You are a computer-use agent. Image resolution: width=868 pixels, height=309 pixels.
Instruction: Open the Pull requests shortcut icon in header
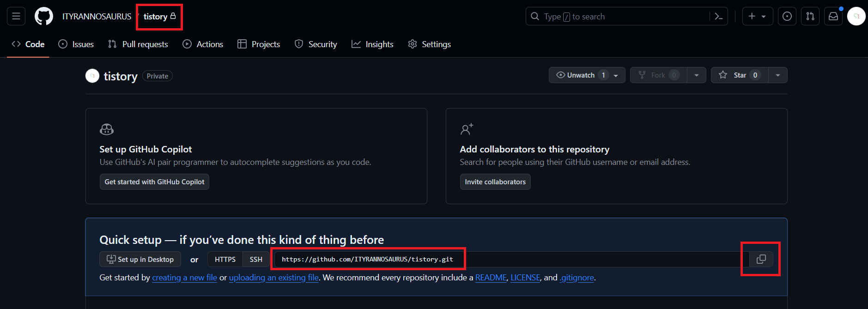(x=810, y=16)
